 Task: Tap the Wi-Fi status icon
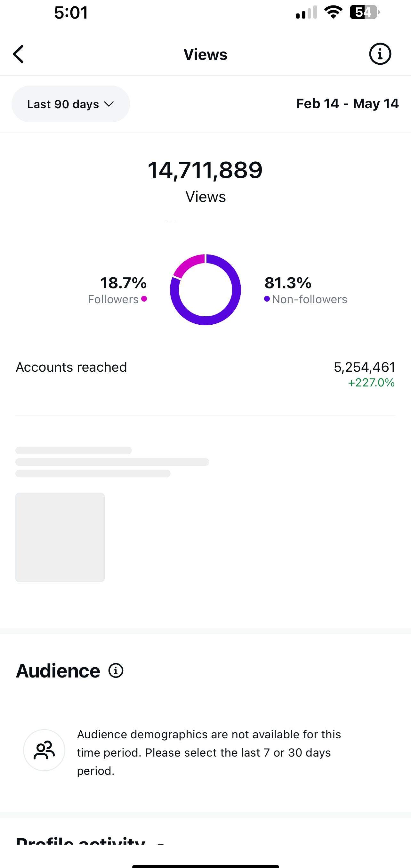(x=333, y=12)
